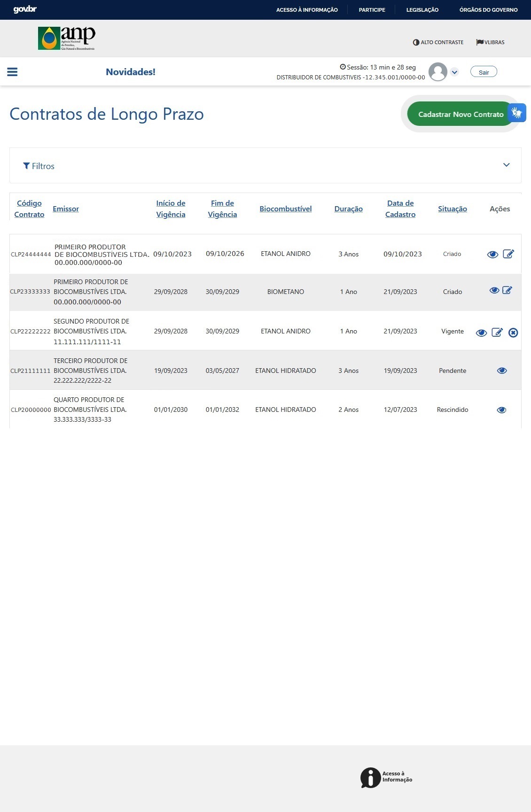Screen dimensions: 531x812
Task: Open the Novidades! link
Action: [131, 72]
